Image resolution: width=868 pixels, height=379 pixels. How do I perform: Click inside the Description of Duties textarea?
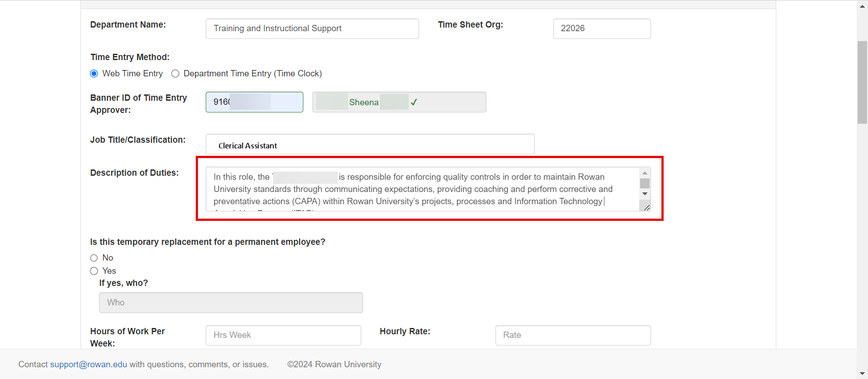coord(422,189)
